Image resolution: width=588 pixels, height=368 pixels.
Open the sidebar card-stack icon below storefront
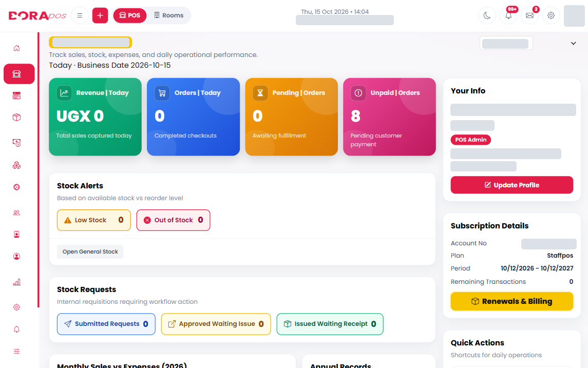pyautogui.click(x=16, y=95)
